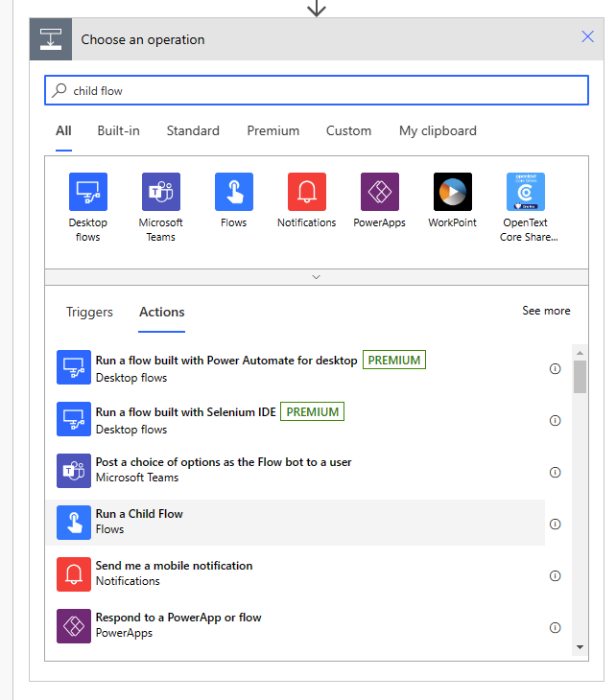Viewport: 616px width, 700px height.
Task: Select the Flows connector icon
Action: point(233,192)
